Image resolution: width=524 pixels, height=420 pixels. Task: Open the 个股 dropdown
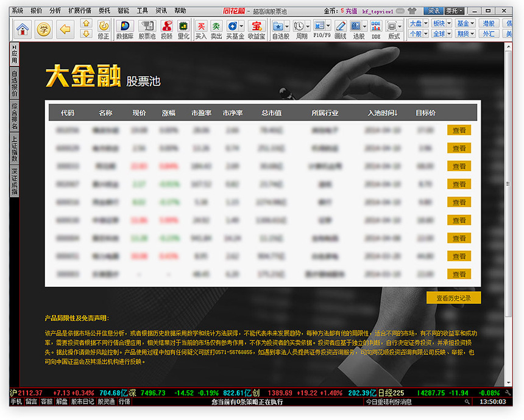tap(419, 33)
